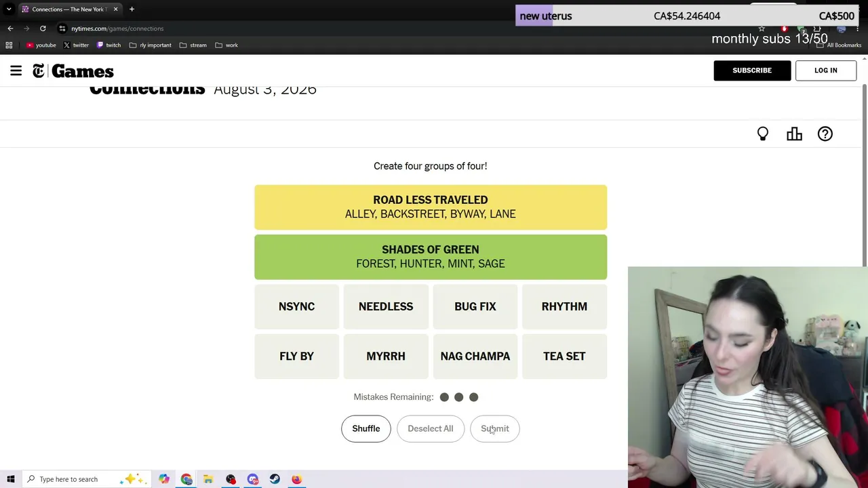Click the 'Create four groups of four!' text
The image size is (868, 488).
pyautogui.click(x=431, y=166)
